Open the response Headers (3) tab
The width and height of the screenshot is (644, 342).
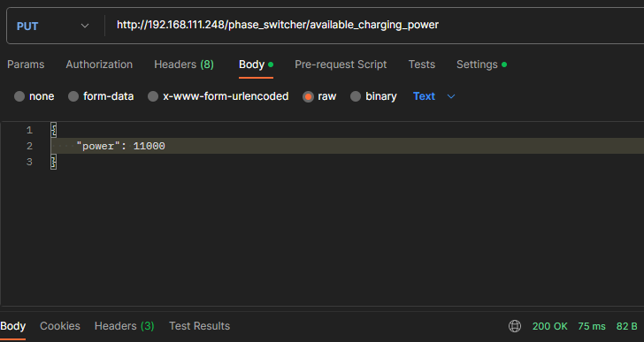(x=125, y=326)
